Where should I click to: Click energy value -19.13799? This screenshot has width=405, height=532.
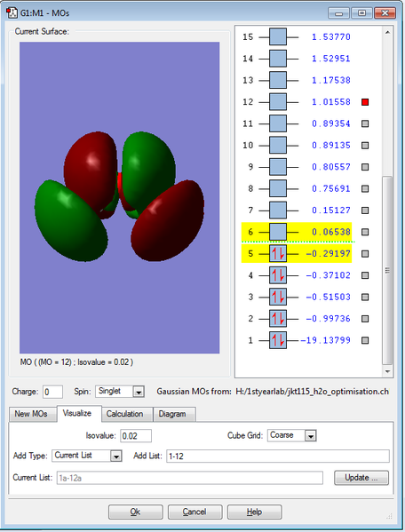(x=326, y=340)
